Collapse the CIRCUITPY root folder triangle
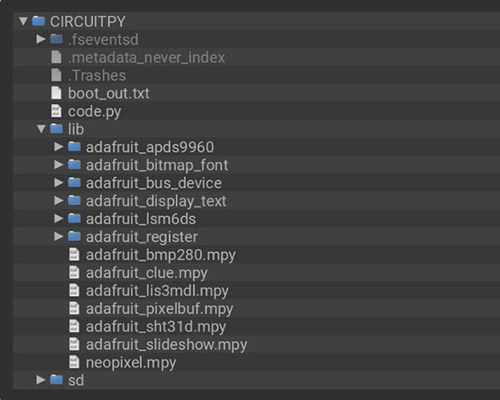 pos(23,22)
